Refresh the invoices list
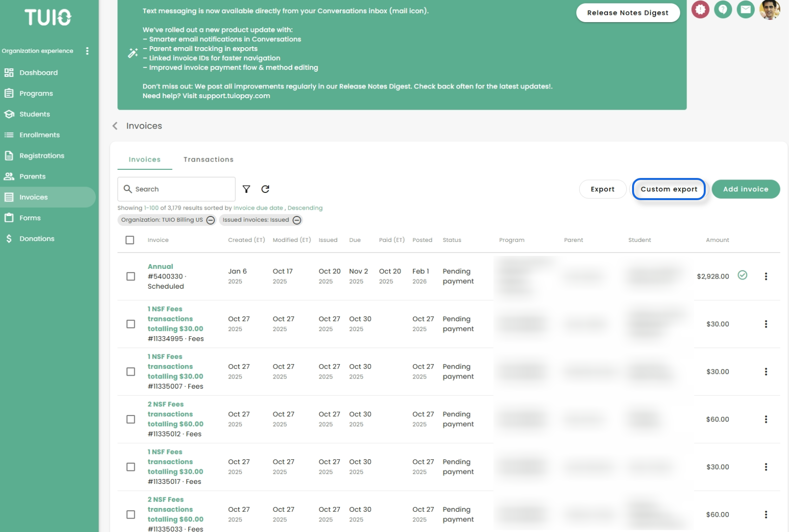789x532 pixels. coord(265,189)
